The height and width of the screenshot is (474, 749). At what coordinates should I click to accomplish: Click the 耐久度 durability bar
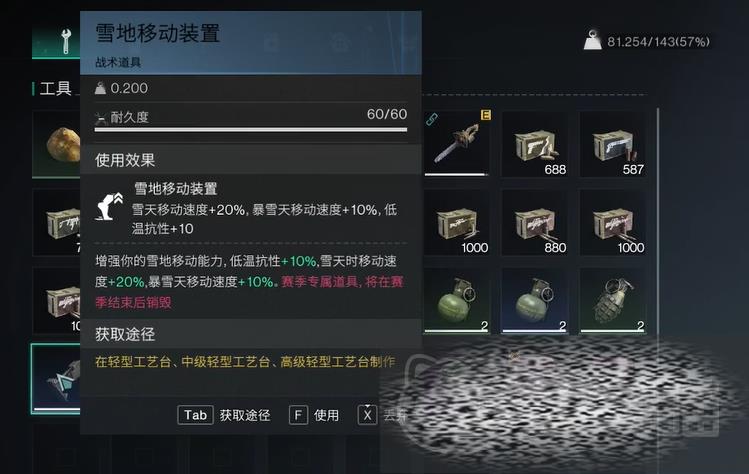tap(251, 129)
